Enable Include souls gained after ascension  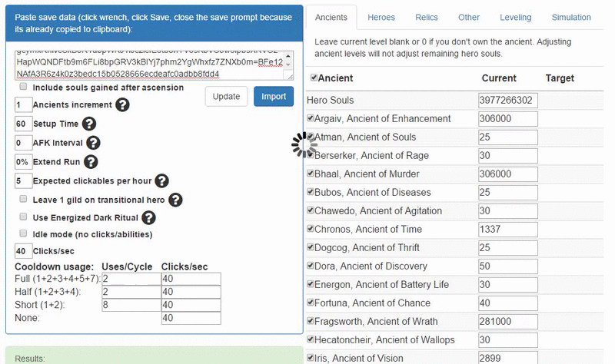[24, 88]
